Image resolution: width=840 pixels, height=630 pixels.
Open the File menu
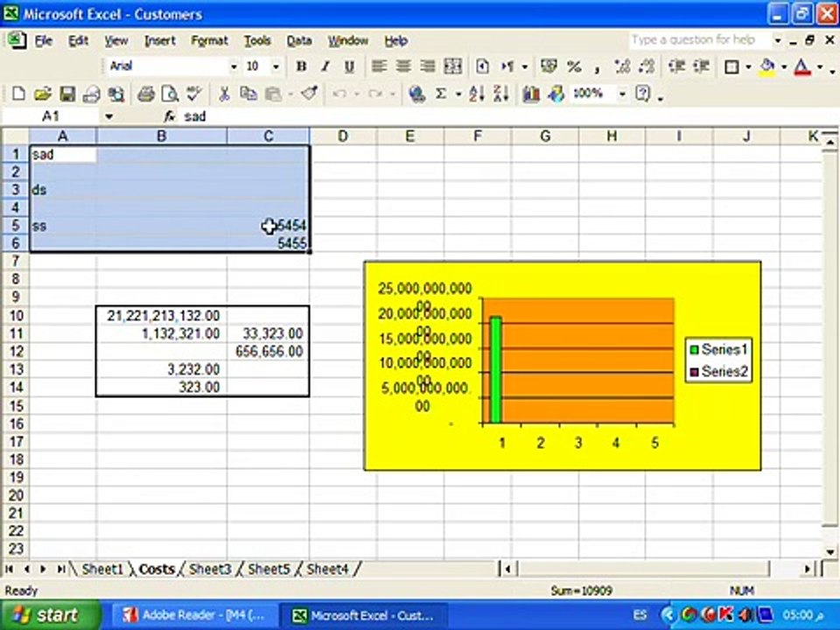point(43,41)
